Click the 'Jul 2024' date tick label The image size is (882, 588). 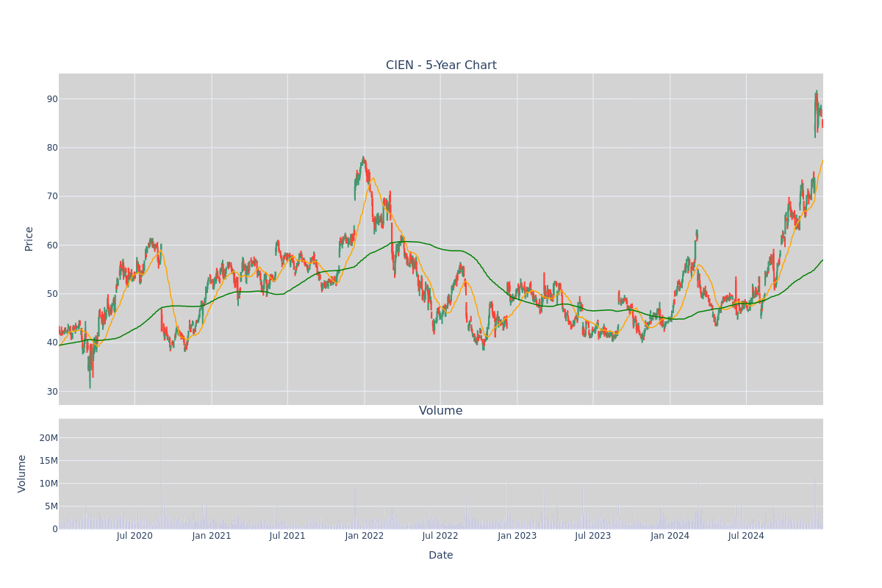(x=746, y=536)
